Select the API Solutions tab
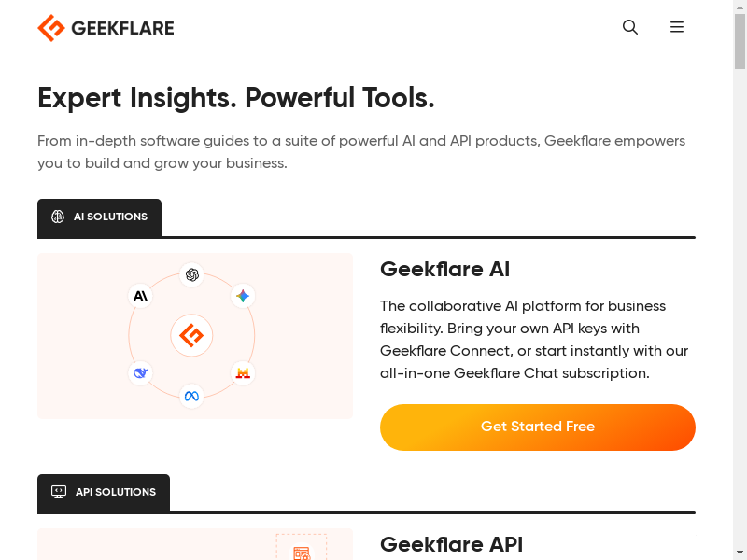747x560 pixels. pos(104,493)
